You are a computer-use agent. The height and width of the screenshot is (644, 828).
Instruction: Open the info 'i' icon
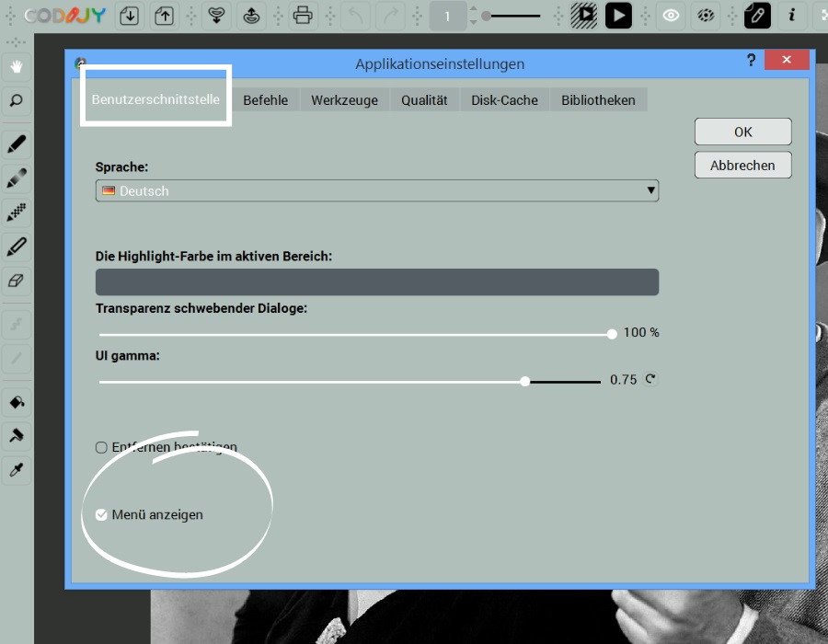coord(791,16)
